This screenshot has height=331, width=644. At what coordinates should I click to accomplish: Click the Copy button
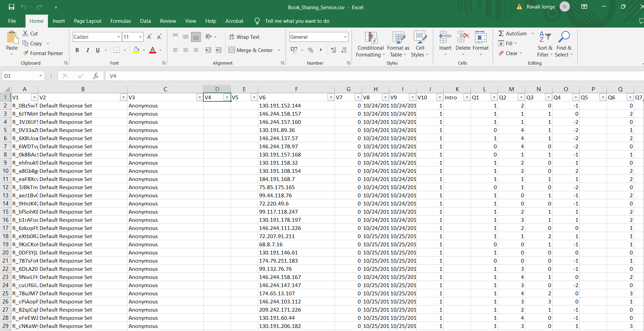click(32, 43)
